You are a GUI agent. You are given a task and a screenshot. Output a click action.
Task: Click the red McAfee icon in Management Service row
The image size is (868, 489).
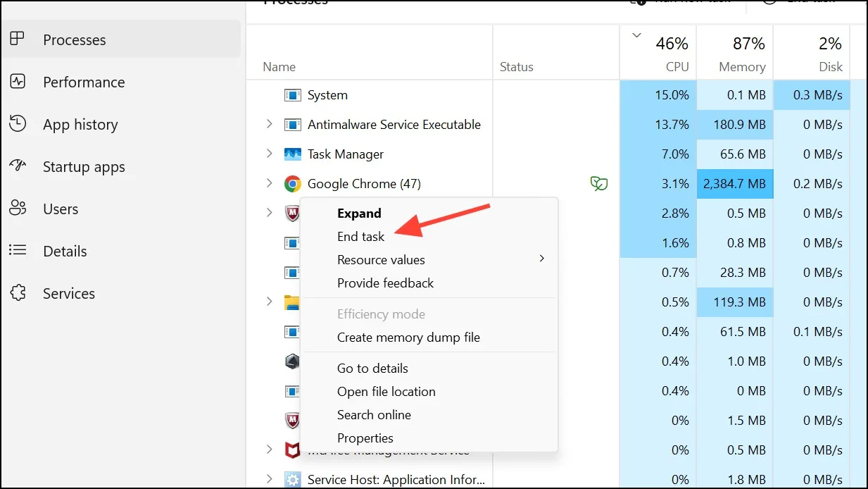292,450
